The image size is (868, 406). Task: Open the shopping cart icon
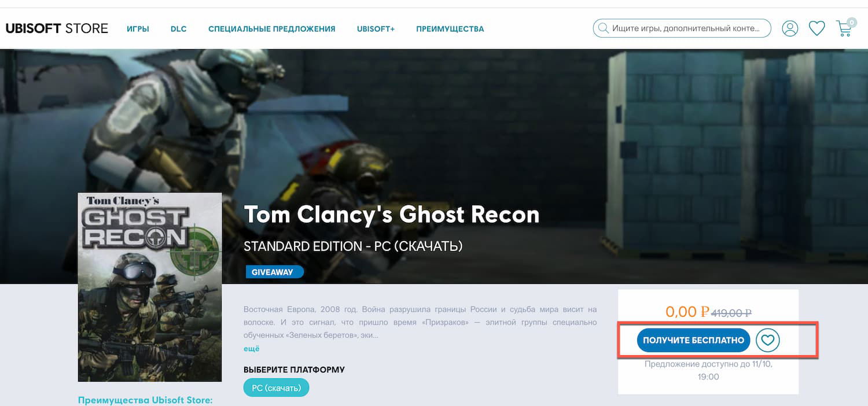point(844,29)
